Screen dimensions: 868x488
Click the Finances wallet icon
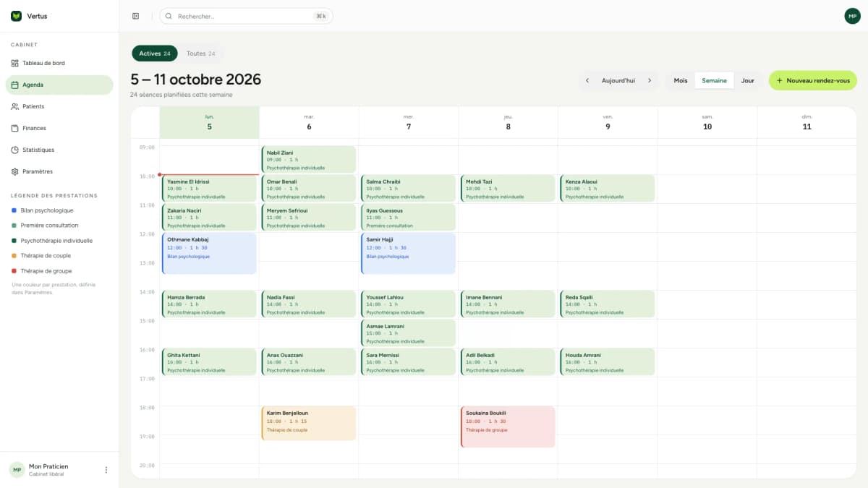coord(15,128)
